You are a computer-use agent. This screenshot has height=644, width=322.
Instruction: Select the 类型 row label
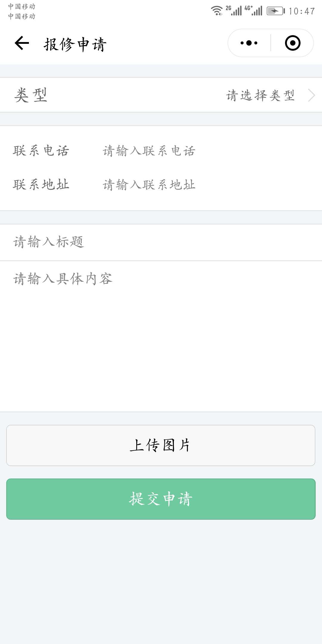[31, 95]
